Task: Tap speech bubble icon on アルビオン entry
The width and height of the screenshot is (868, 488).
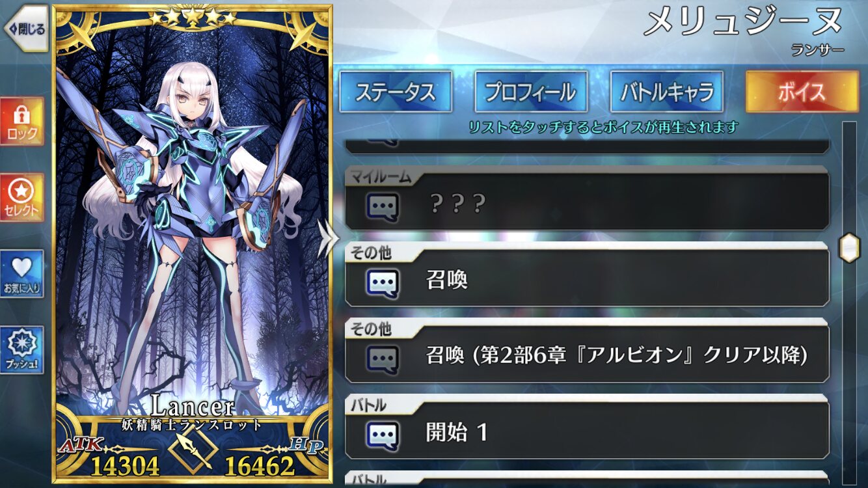Action: pyautogui.click(x=383, y=359)
